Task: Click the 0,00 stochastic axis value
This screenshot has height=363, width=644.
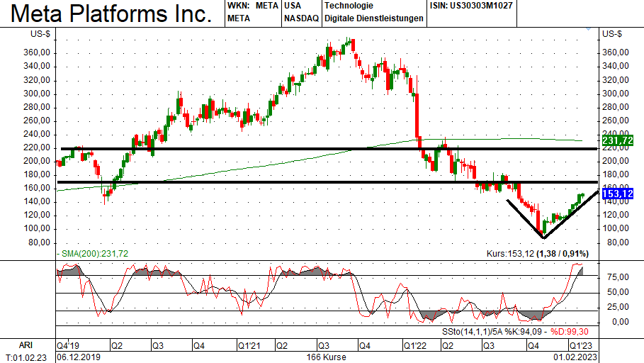Action: pos(620,322)
